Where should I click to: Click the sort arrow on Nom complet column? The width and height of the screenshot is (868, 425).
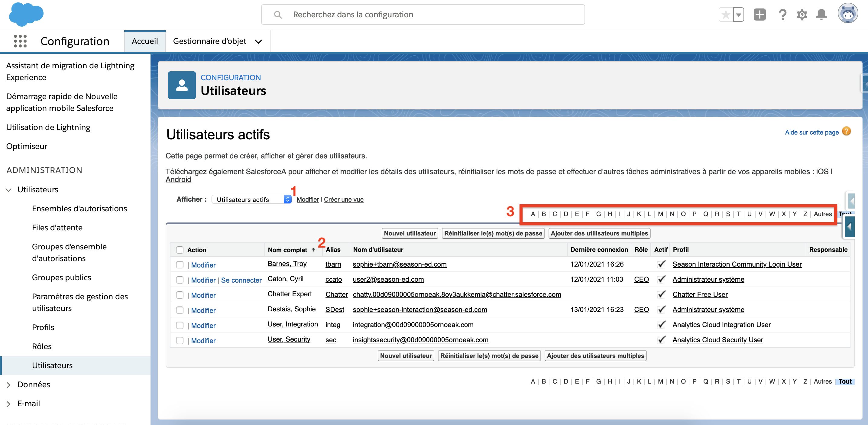tap(313, 249)
